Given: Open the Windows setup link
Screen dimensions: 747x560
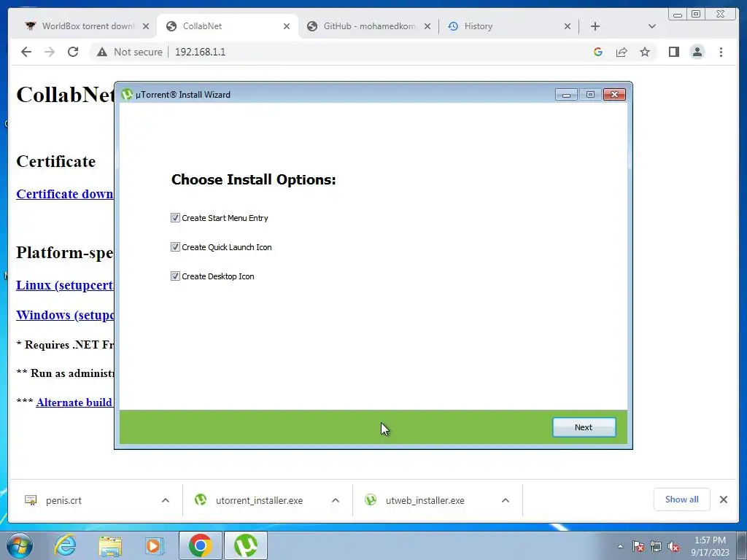Looking at the screenshot, I should tap(64, 315).
